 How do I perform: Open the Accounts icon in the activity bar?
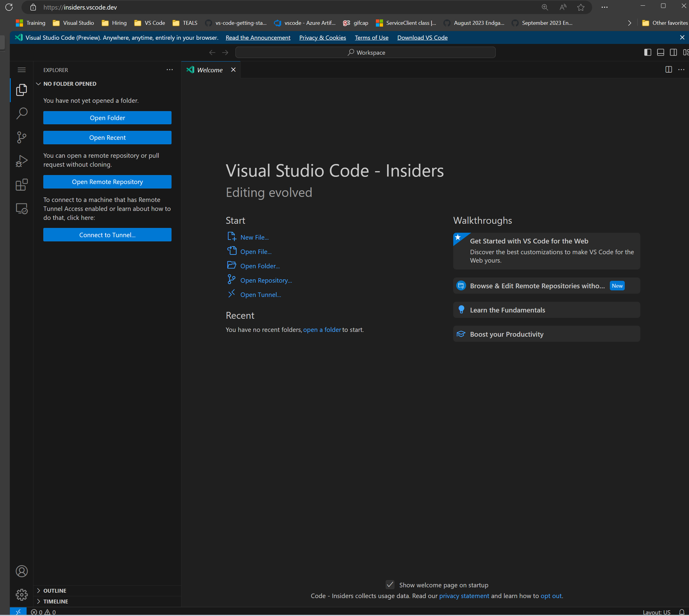pos(21,571)
